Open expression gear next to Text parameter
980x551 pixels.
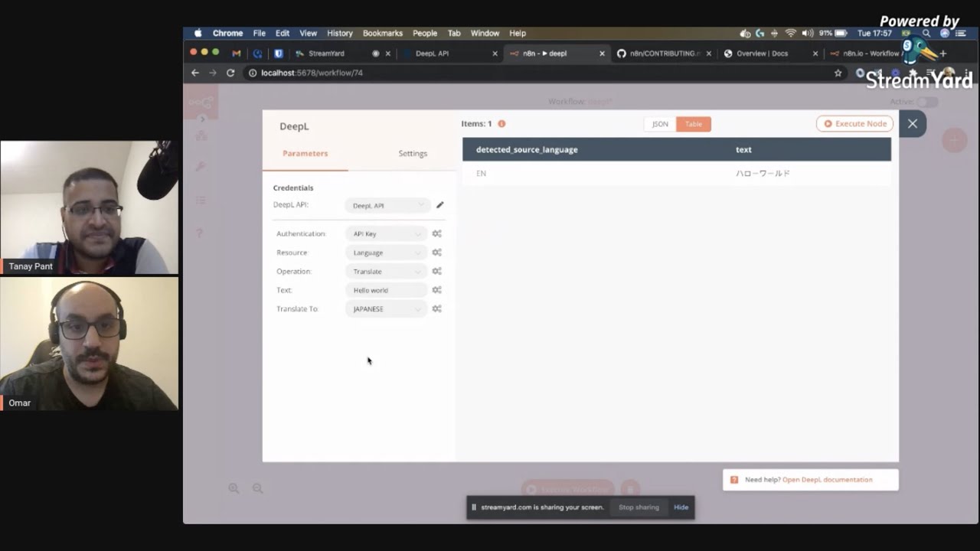436,290
